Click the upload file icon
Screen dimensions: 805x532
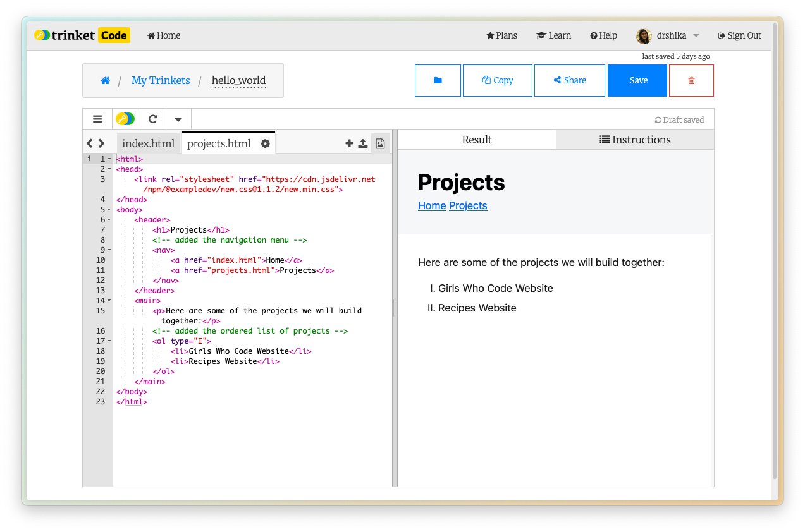(x=363, y=143)
